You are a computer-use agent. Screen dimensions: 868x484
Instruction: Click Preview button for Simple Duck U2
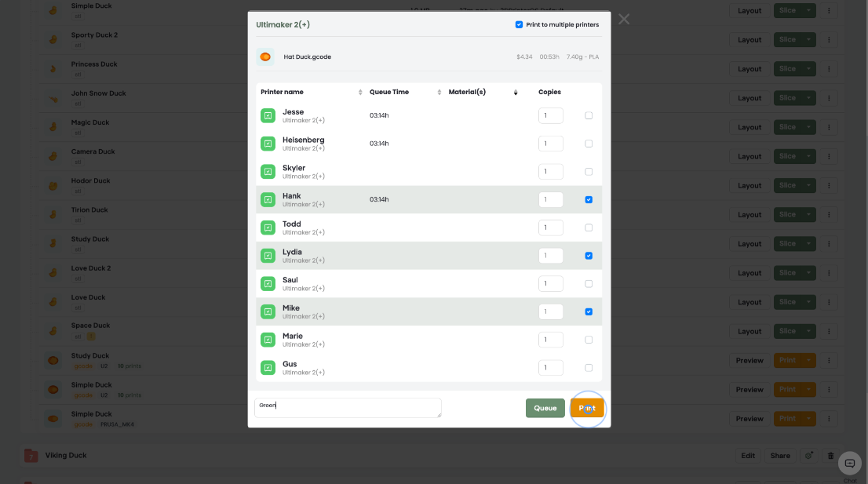(749, 390)
